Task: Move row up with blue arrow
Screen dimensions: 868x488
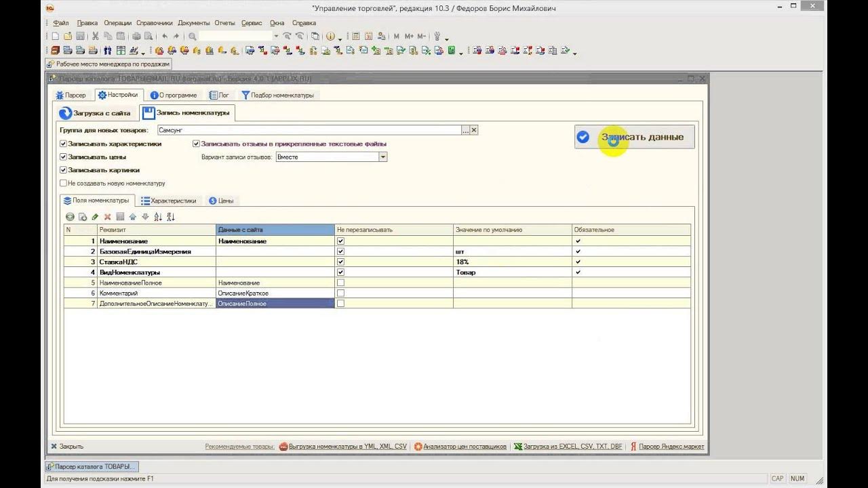Action: click(132, 217)
